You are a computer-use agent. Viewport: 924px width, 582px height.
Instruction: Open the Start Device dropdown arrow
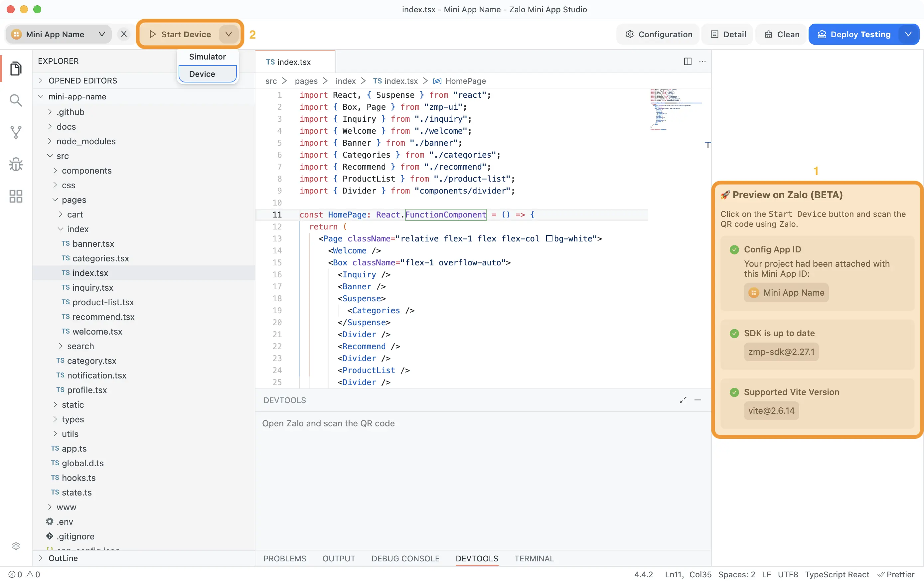point(229,34)
